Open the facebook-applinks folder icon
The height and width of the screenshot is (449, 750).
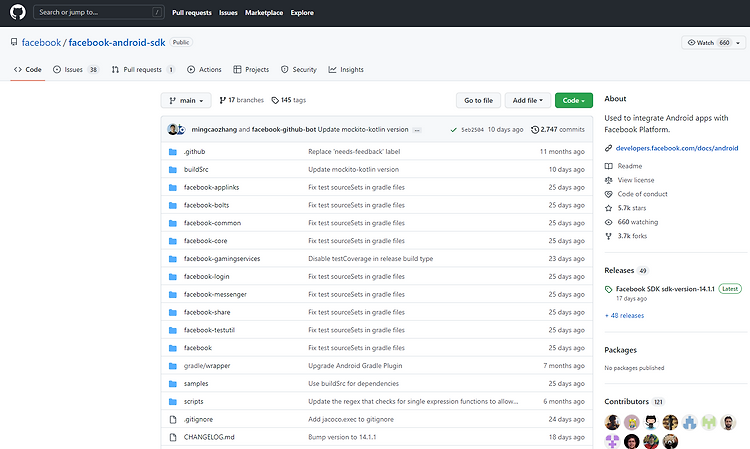(173, 187)
